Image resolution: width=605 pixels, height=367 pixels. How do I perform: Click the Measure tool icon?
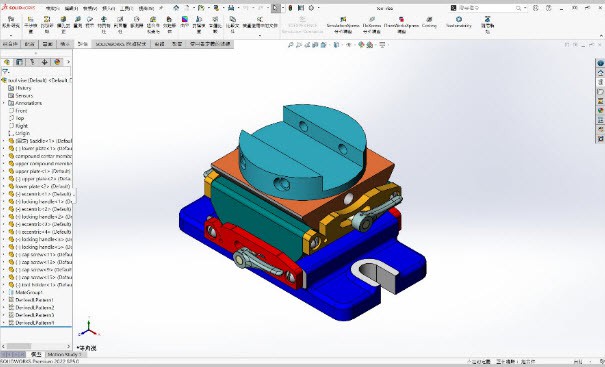pos(78,22)
